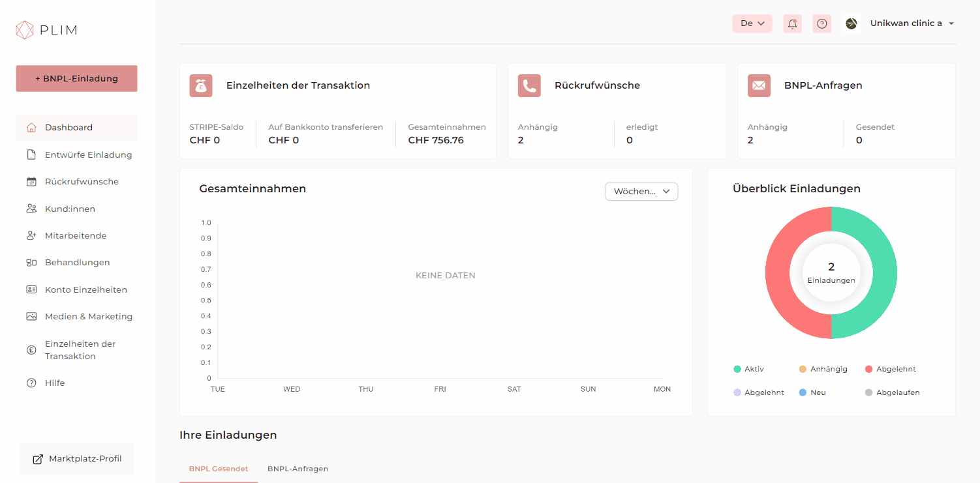The width and height of the screenshot is (980, 483).
Task: Click the PLIM logo
Action: (x=46, y=30)
